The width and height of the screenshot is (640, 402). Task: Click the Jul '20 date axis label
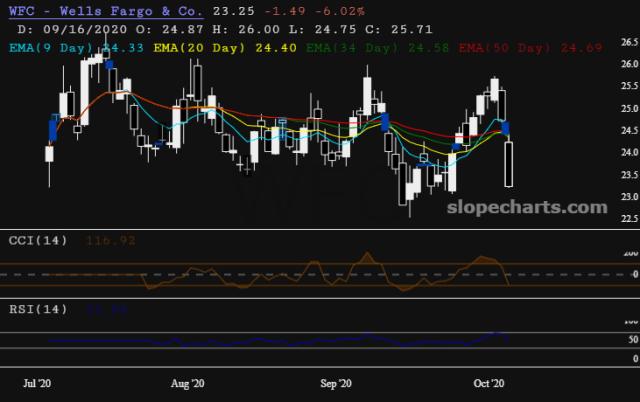point(37,383)
